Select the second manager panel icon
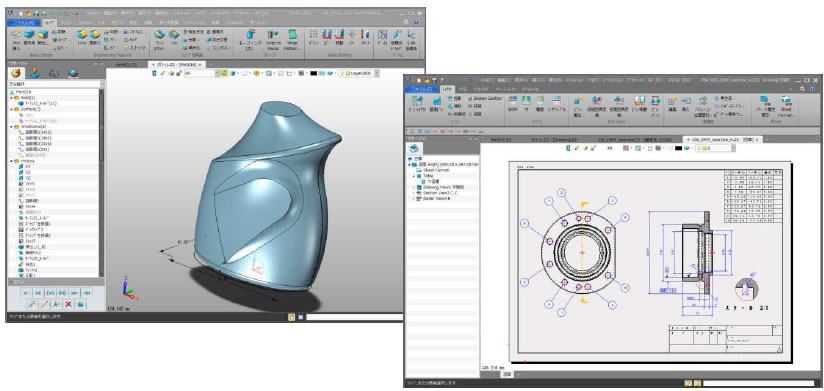 click(x=35, y=73)
